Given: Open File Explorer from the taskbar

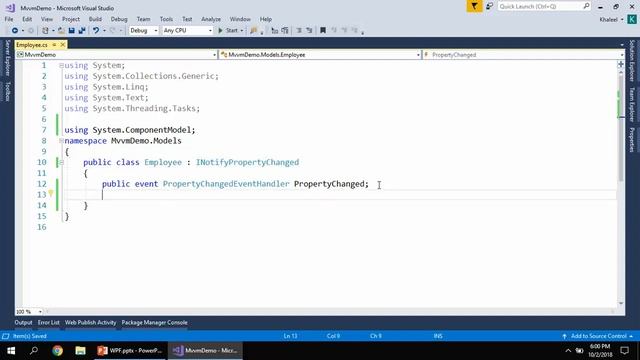Looking at the screenshot, I should coord(80,351).
